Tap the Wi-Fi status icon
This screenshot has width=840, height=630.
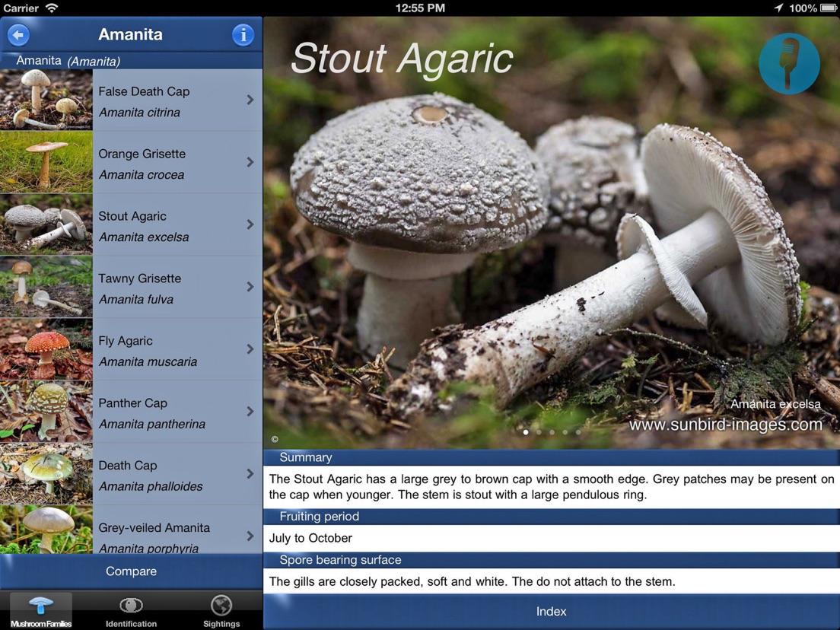[52, 8]
